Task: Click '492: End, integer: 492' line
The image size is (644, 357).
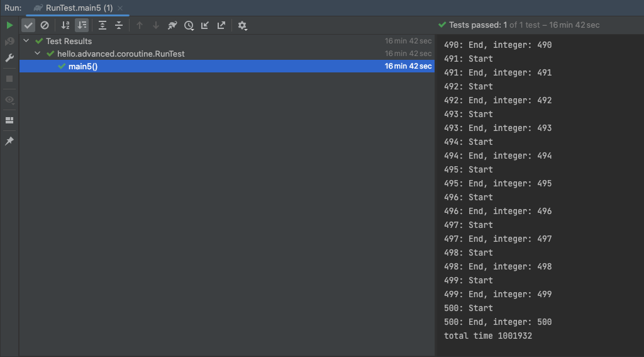Action: pos(498,100)
